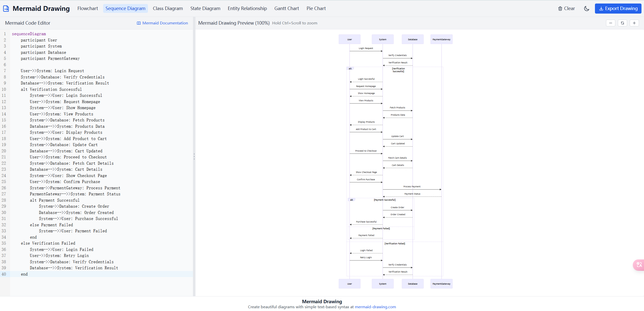The image size is (644, 311).
Task: Click final 'end' on line 40
Action: [24, 274]
